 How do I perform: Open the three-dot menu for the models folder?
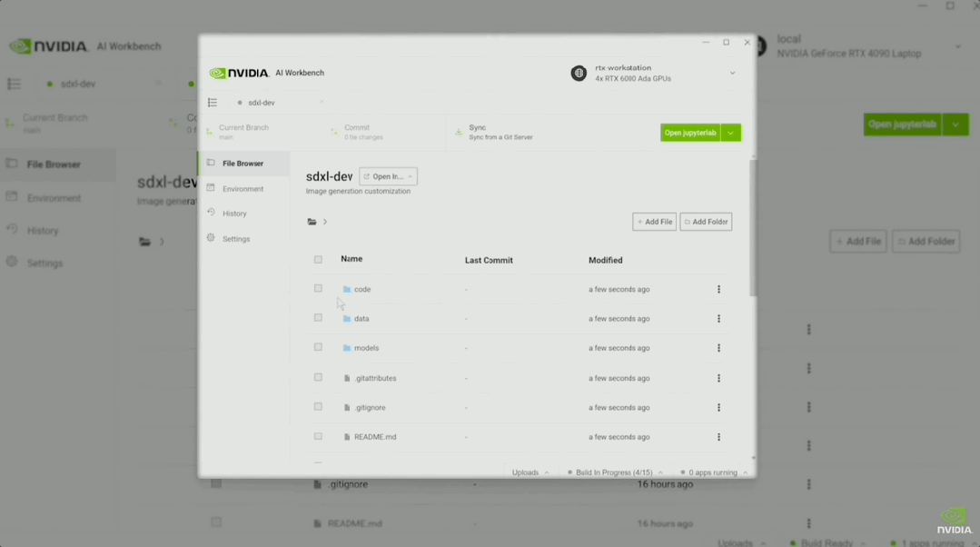pos(718,348)
